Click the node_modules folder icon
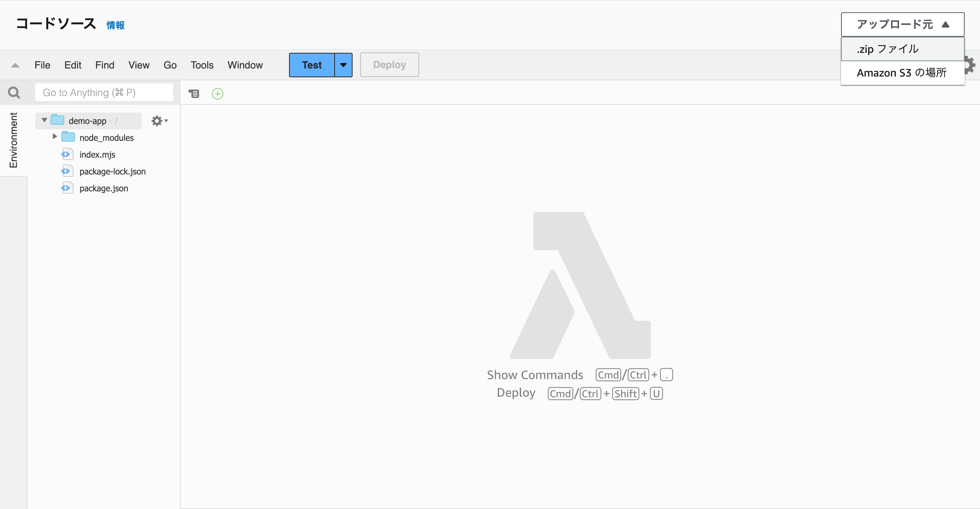 tap(68, 137)
